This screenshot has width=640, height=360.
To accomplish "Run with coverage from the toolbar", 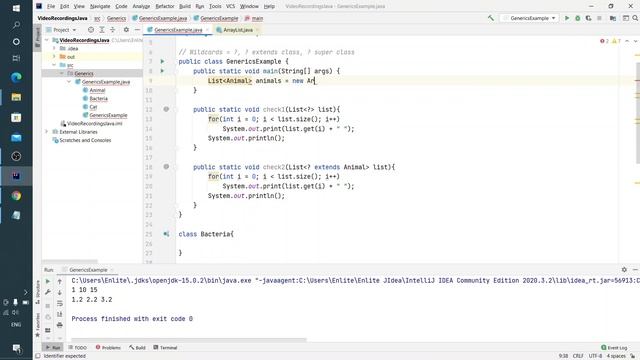I will 588,18.
